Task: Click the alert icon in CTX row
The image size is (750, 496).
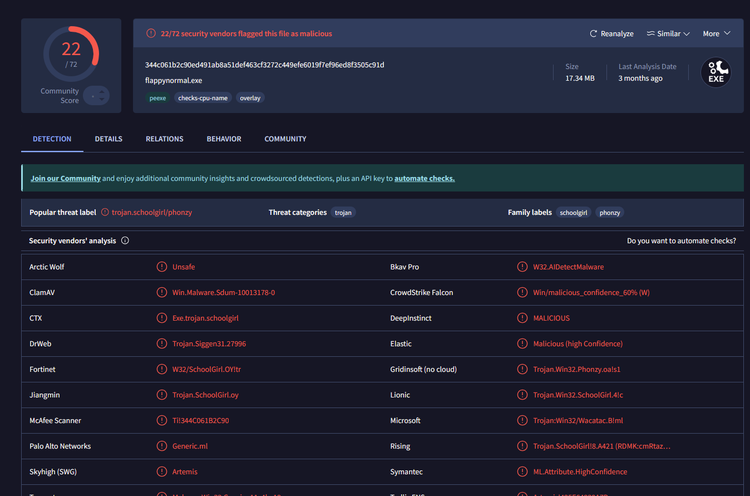Action: coord(162,318)
